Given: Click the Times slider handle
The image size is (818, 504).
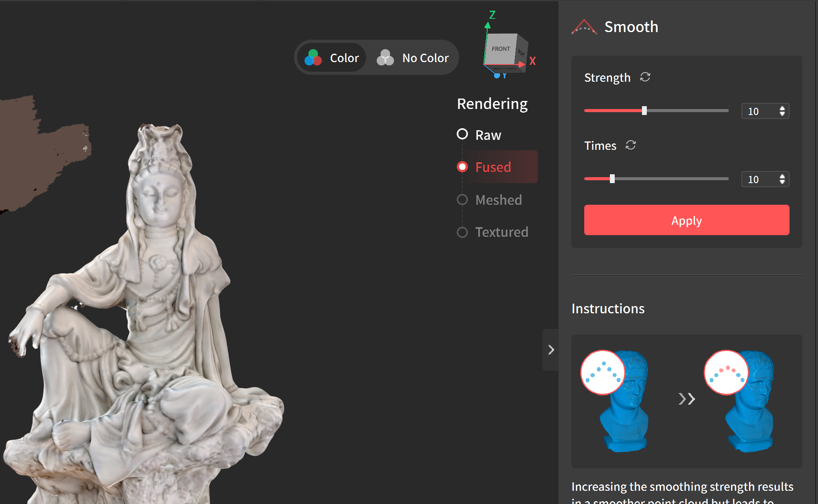Looking at the screenshot, I should pos(612,179).
